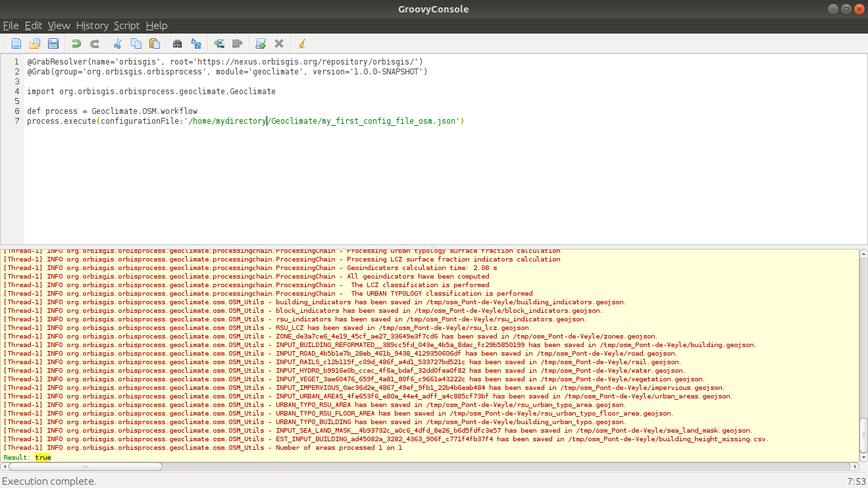This screenshot has width=868, height=488.
Task: Close the GroovyConsole window
Action: (858, 9)
